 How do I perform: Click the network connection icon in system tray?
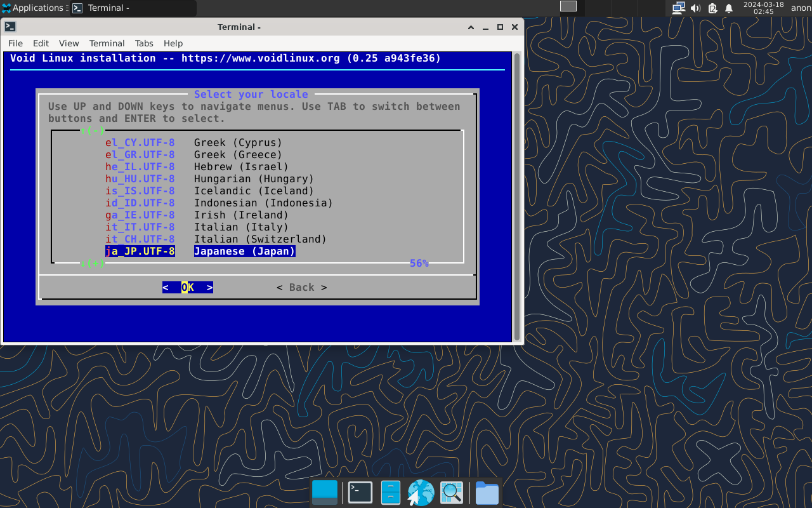point(678,8)
